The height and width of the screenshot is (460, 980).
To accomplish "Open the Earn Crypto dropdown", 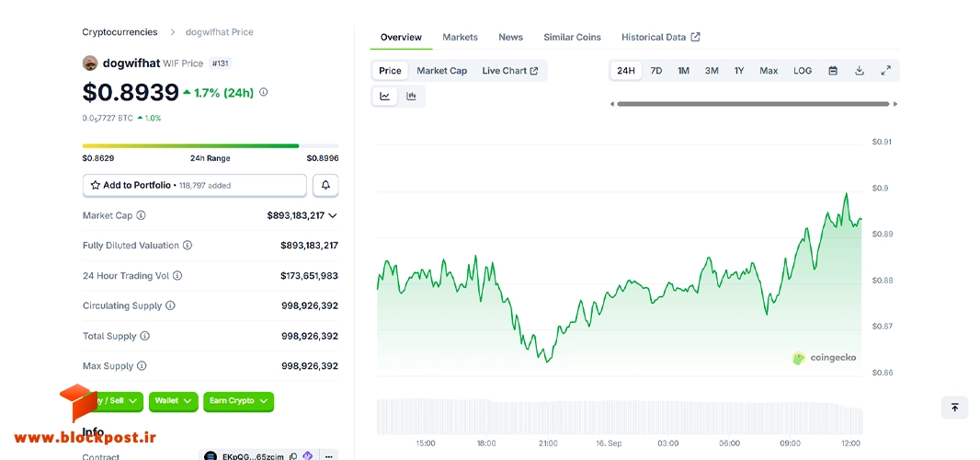I will click(239, 401).
